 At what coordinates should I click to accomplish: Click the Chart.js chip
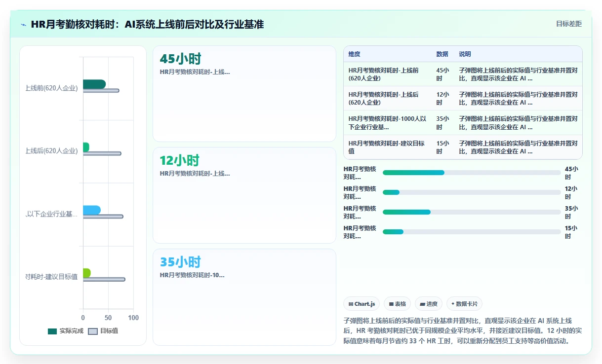coord(361,304)
